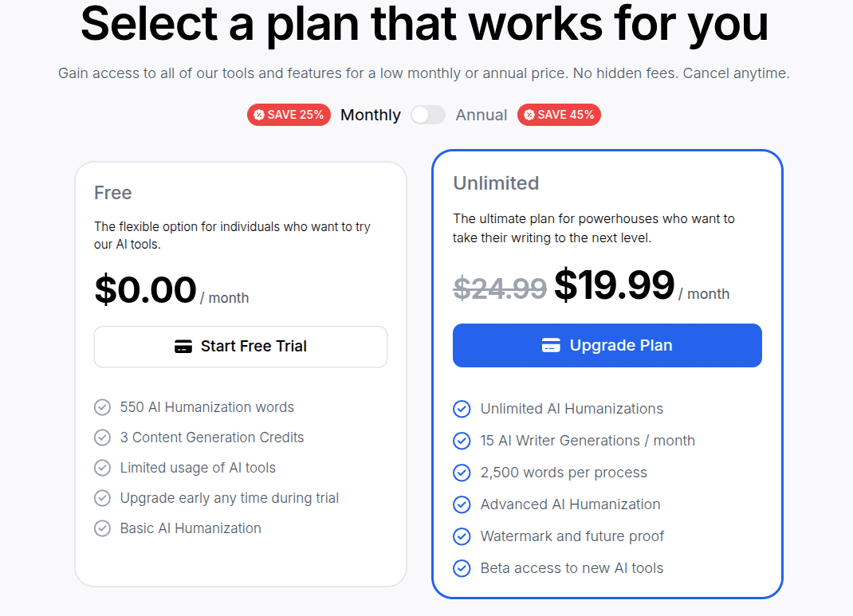
Task: Click the discount icon in SAVE 45% badge
Action: click(529, 114)
